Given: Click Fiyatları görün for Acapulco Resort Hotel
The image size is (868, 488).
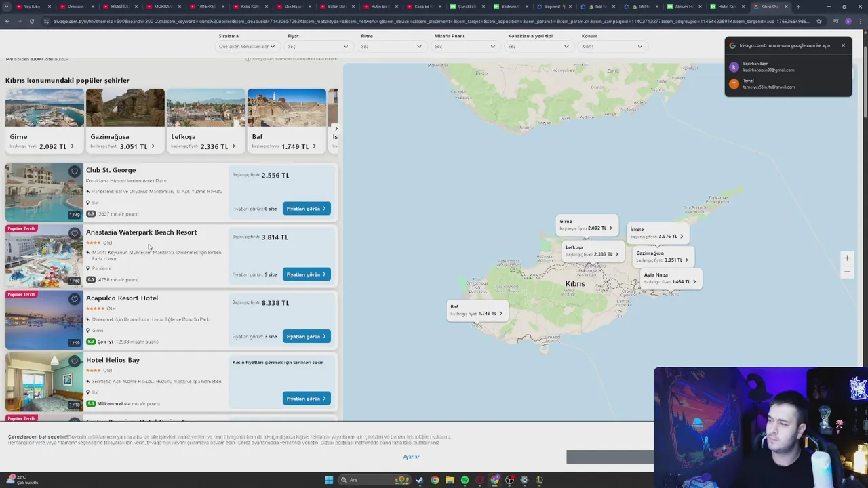Looking at the screenshot, I should click(x=307, y=336).
